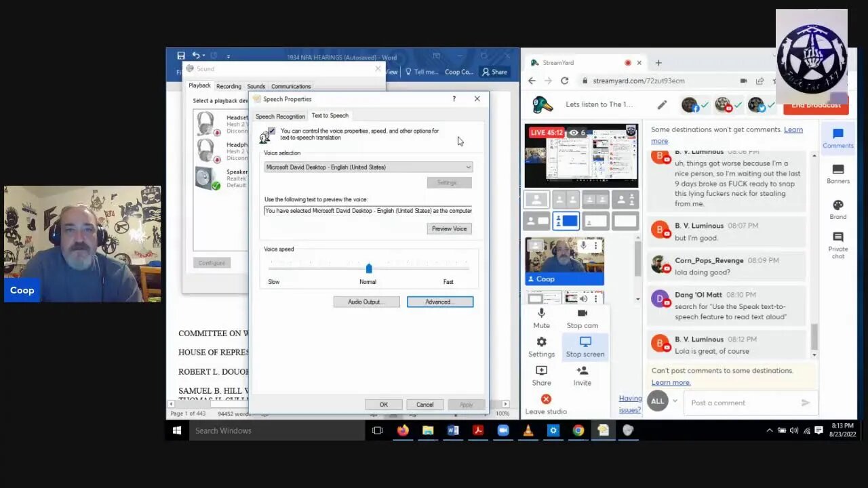Expand the ALL comment destination selector arrow

point(675,401)
